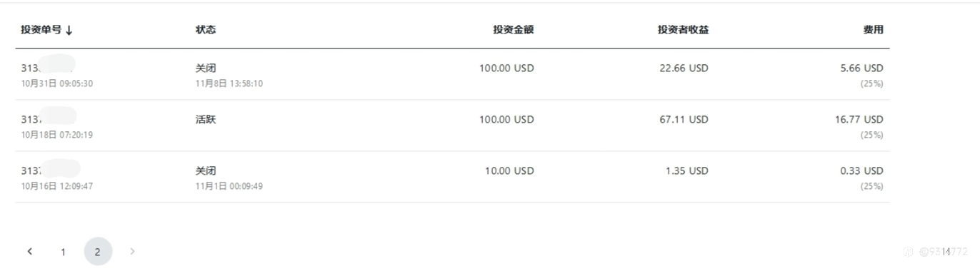980x271 pixels.
Task: Click the 16.77 USD fee amount
Action: [x=859, y=120]
